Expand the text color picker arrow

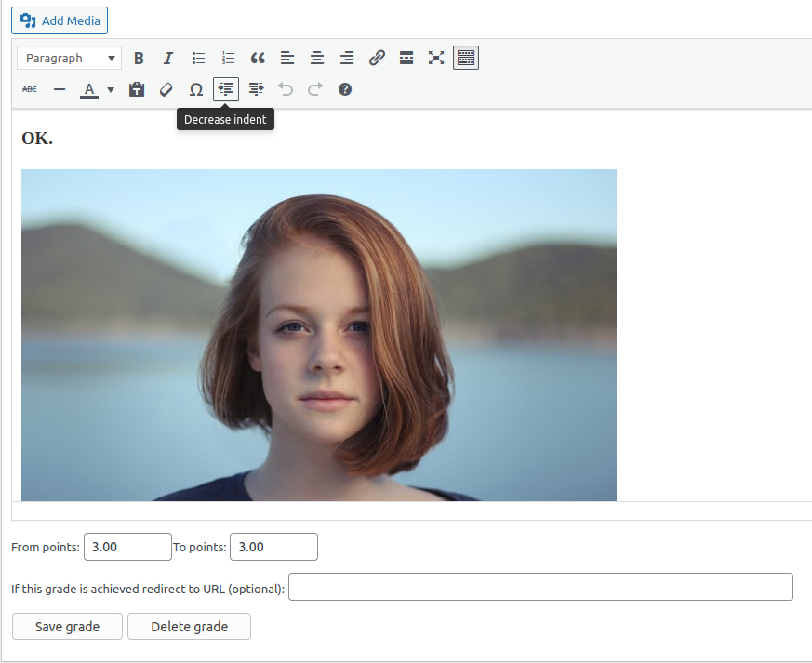point(111,90)
